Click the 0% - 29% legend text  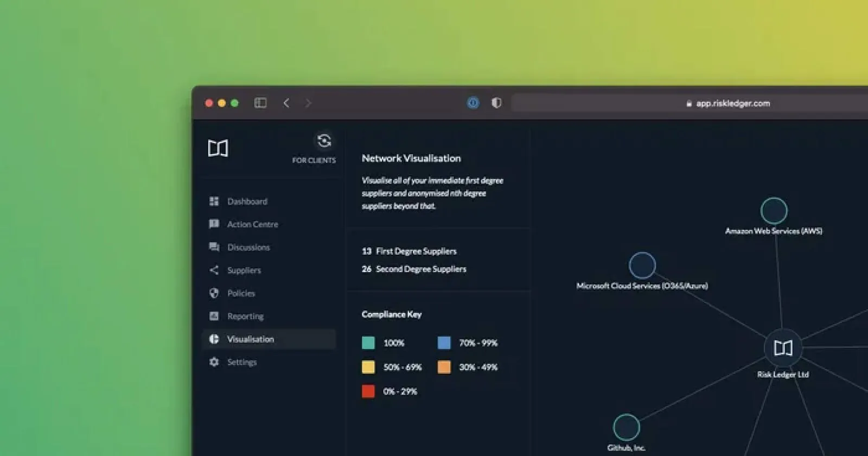coord(400,391)
